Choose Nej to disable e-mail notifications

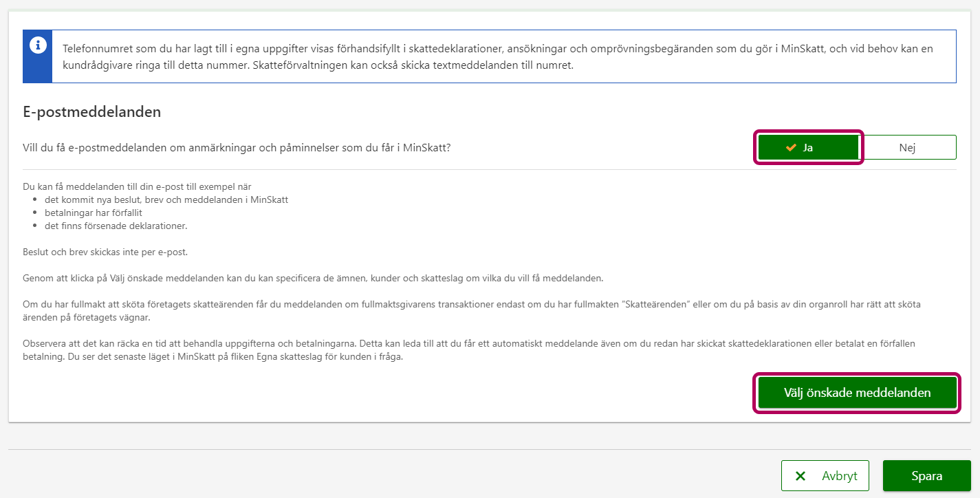907,147
